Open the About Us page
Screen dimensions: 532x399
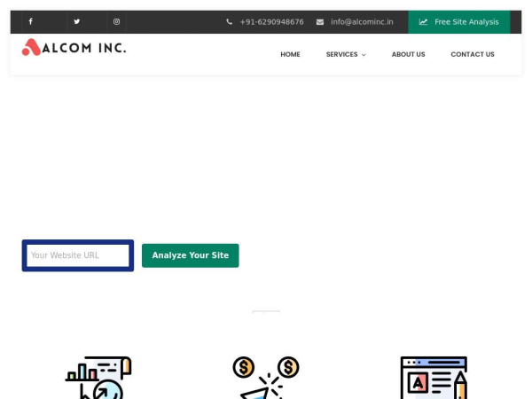(408, 54)
